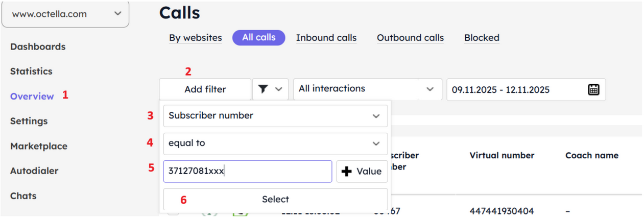Navigate to Autodialer in the sidebar

point(34,171)
